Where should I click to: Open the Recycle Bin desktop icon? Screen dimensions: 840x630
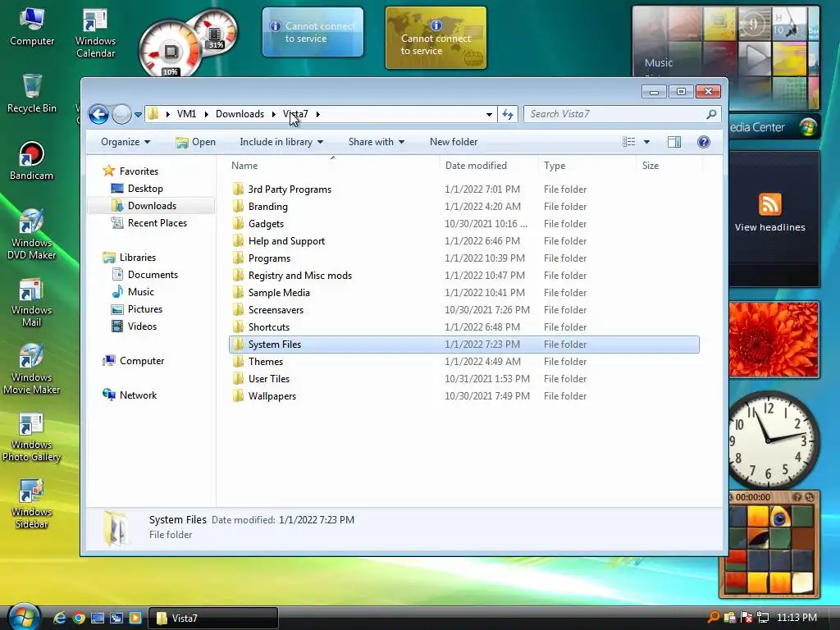click(32, 94)
